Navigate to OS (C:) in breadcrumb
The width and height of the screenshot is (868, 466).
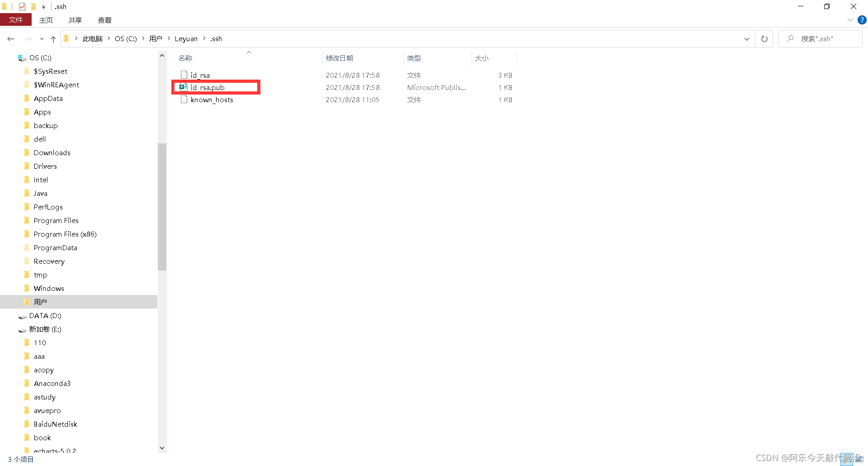[126, 39]
